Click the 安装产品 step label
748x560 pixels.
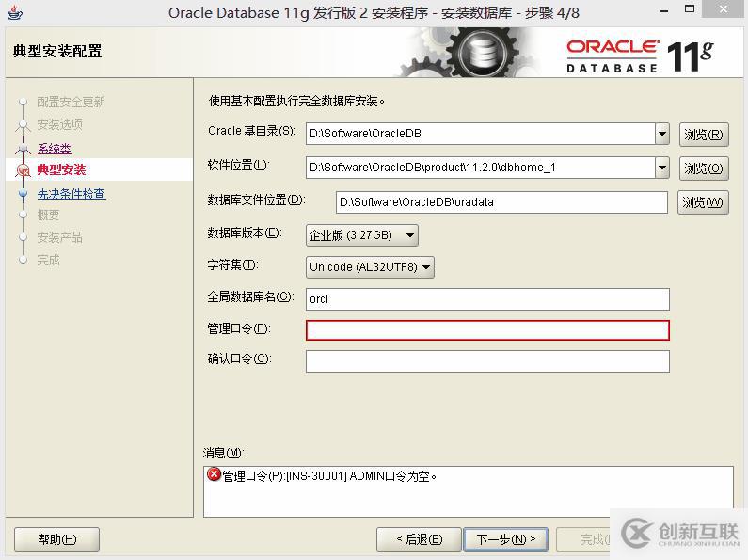59,237
